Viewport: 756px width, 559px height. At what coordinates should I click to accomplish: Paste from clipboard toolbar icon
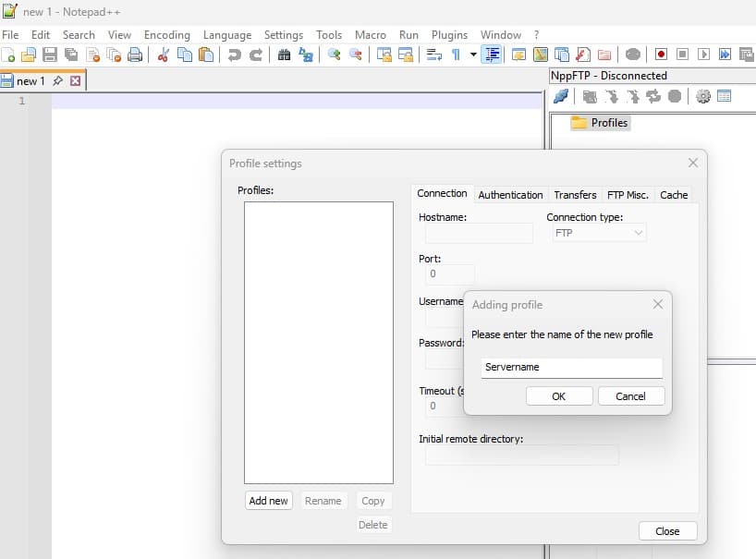pos(206,55)
